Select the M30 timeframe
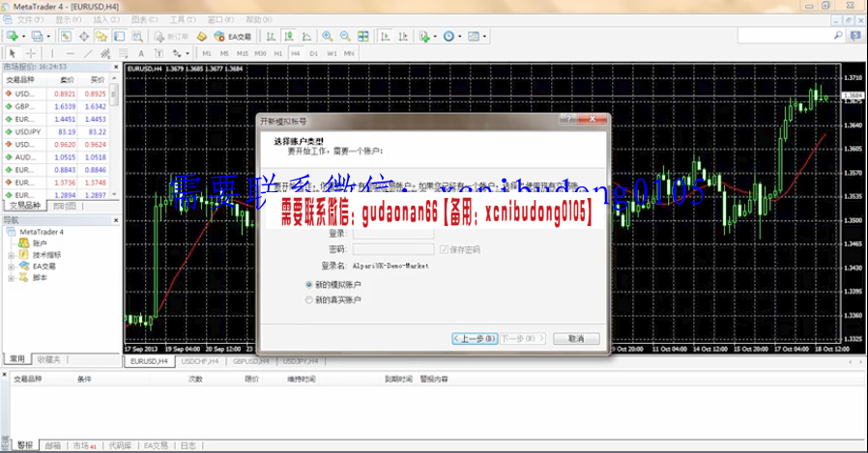This screenshot has height=453, width=868. click(260, 54)
